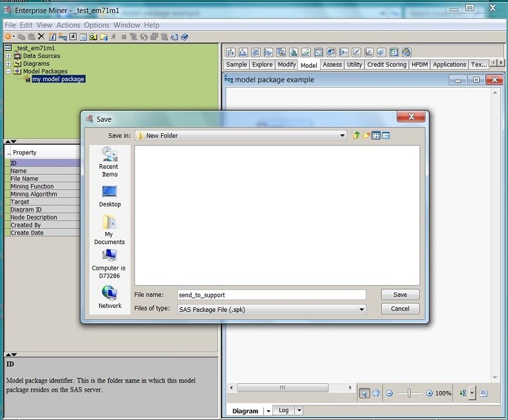
Task: Click the zoom in plus icon
Action: [429, 393]
